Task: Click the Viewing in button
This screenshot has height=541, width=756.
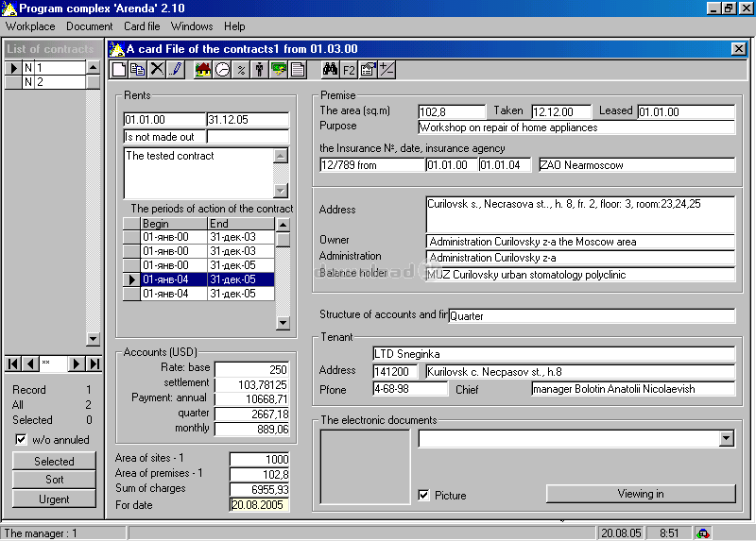Action: (x=641, y=494)
